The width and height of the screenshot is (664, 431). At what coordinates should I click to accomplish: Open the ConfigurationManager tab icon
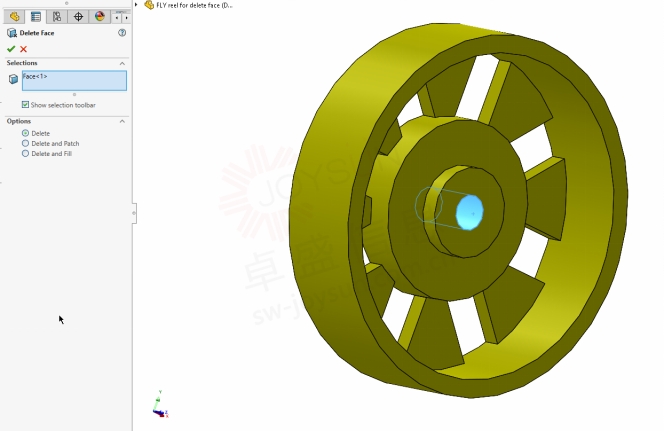[x=57, y=17]
